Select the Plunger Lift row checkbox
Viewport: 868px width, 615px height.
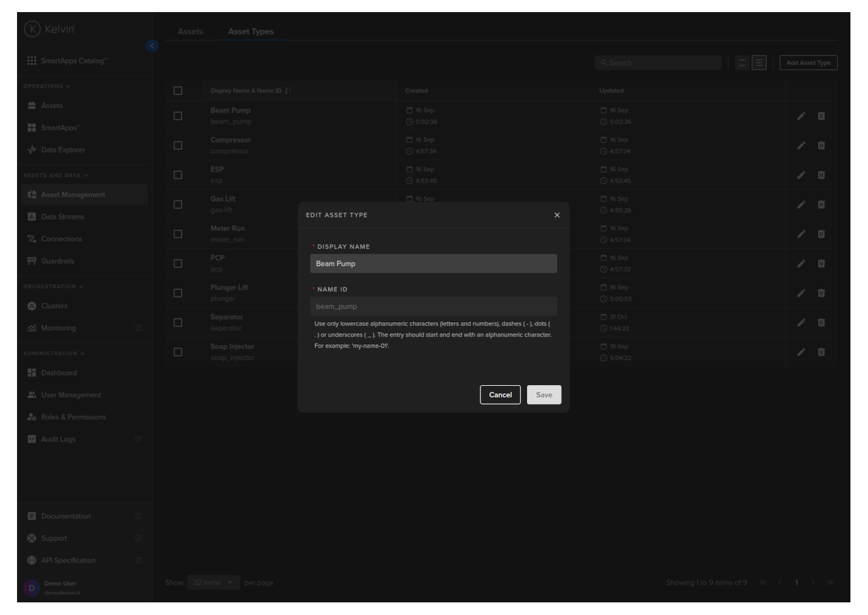point(178,293)
